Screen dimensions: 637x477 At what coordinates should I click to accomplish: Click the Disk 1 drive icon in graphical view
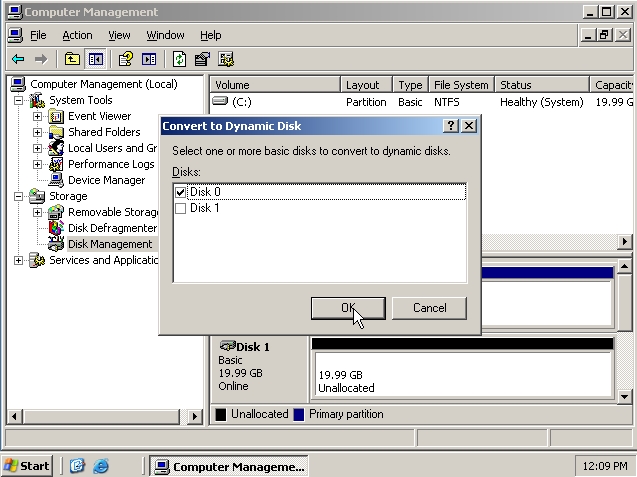point(228,346)
